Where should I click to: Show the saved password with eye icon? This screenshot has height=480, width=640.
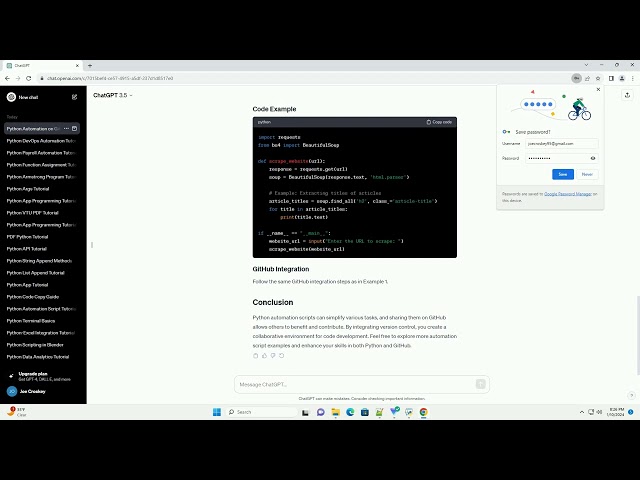tap(593, 158)
